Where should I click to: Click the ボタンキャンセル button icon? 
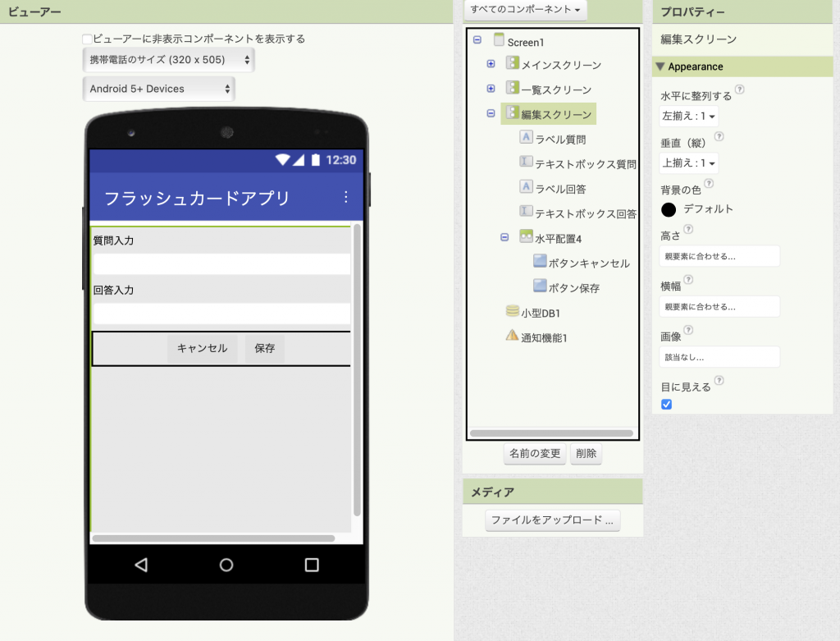pos(540,262)
